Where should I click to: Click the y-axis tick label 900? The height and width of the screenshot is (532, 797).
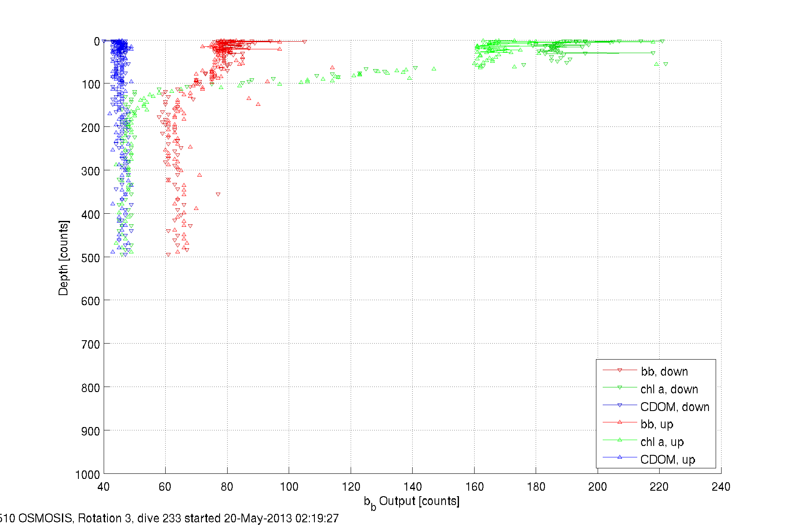(x=91, y=431)
